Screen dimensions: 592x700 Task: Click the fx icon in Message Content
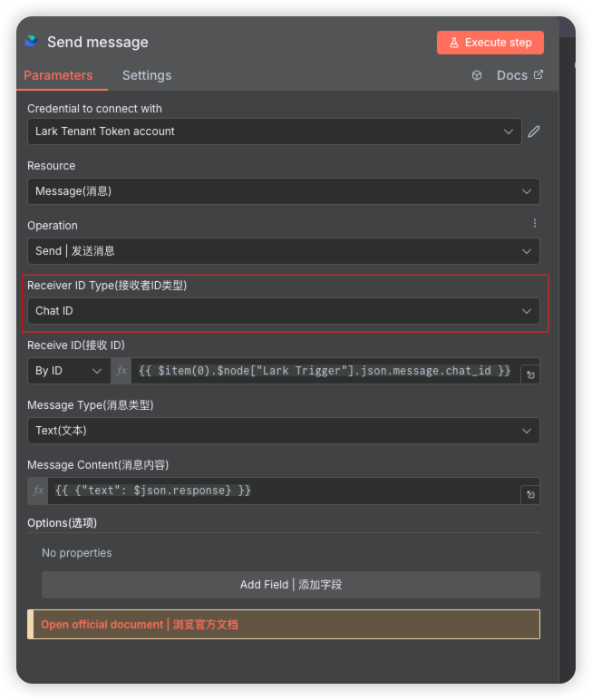(38, 491)
